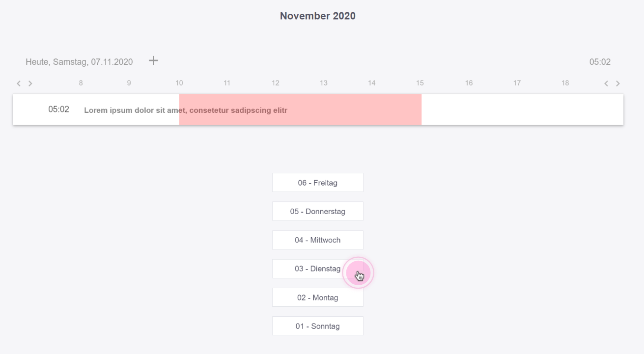Image resolution: width=644 pixels, height=354 pixels.
Task: Click hour 10 on the timeline
Action: coord(179,83)
